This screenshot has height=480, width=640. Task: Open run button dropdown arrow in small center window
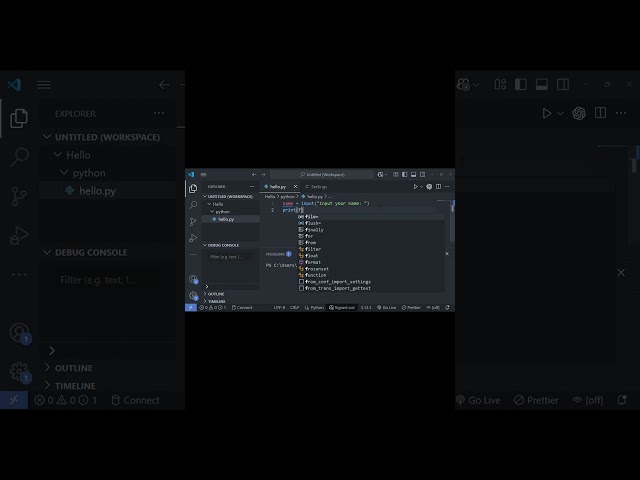pos(422,187)
